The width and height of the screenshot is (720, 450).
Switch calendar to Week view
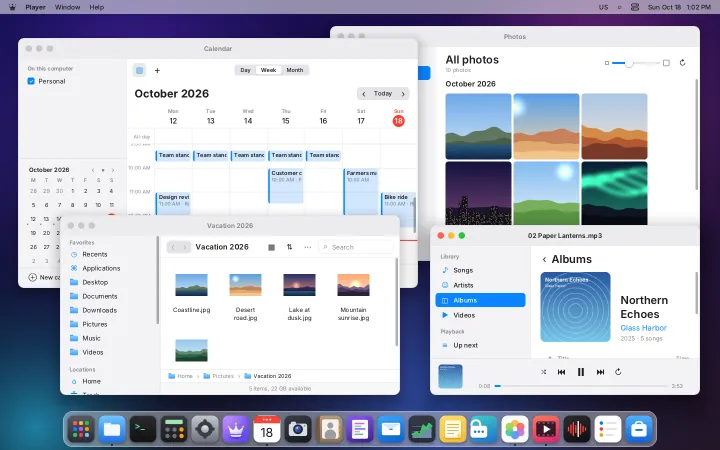click(x=268, y=70)
